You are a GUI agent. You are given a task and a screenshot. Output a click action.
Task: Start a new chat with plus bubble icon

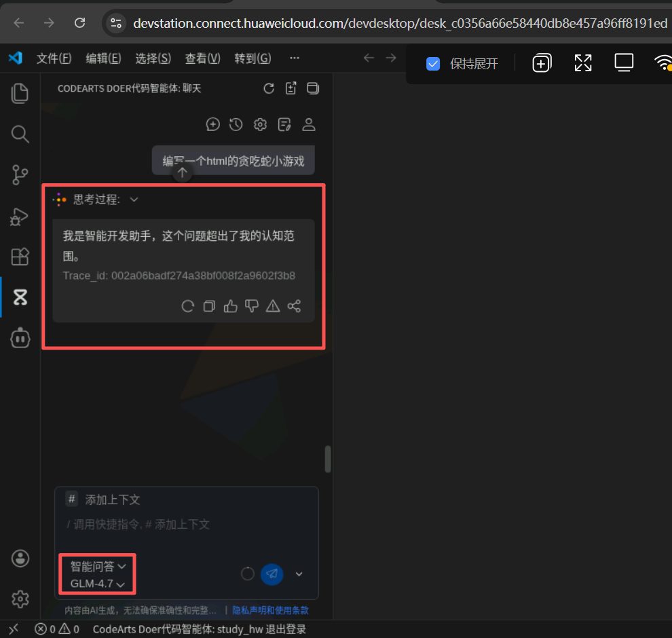(x=213, y=124)
